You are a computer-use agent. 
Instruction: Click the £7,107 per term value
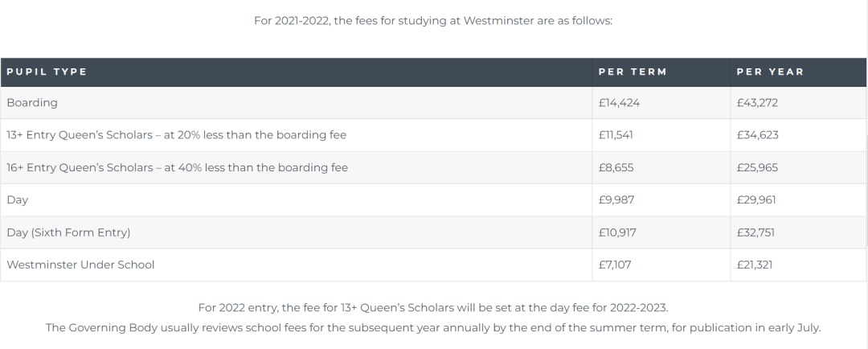(x=615, y=265)
